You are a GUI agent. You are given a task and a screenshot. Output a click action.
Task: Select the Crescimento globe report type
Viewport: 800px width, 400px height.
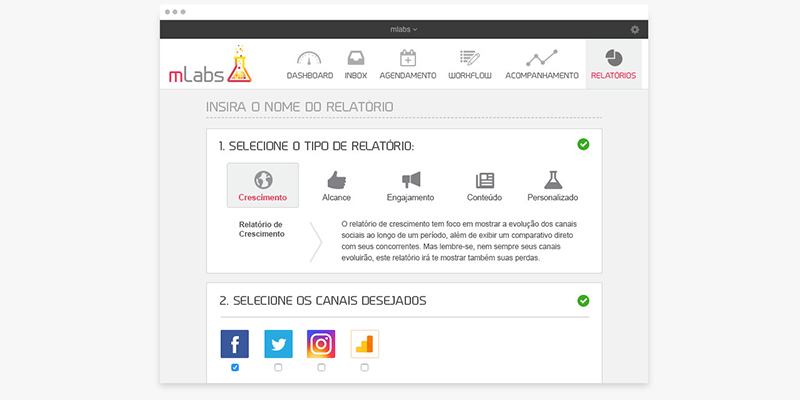[263, 180]
